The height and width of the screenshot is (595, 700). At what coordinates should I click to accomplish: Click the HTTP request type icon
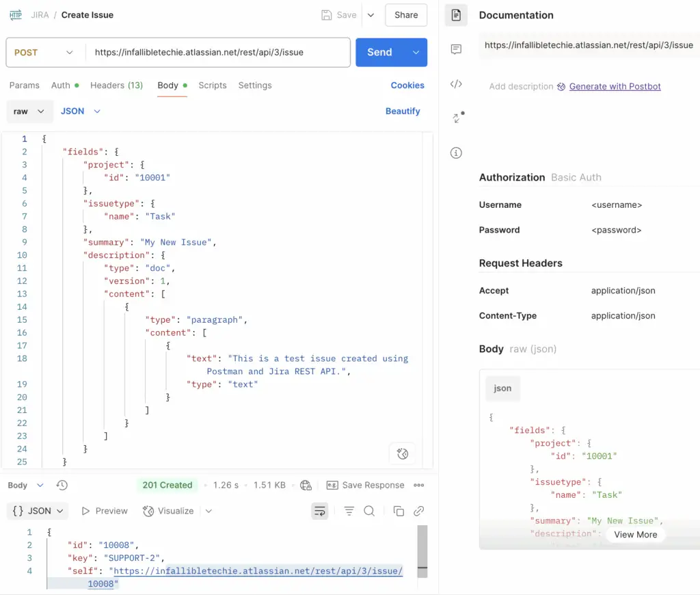[16, 15]
